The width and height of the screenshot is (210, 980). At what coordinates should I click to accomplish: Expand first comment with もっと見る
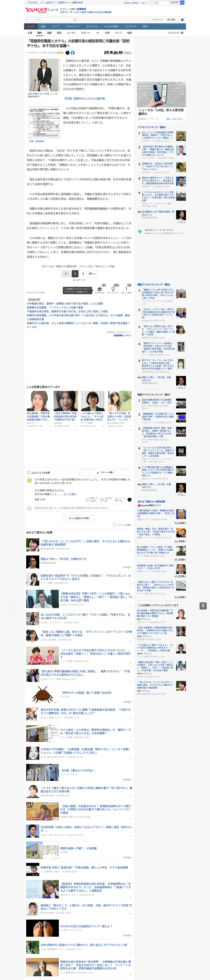(70, 494)
